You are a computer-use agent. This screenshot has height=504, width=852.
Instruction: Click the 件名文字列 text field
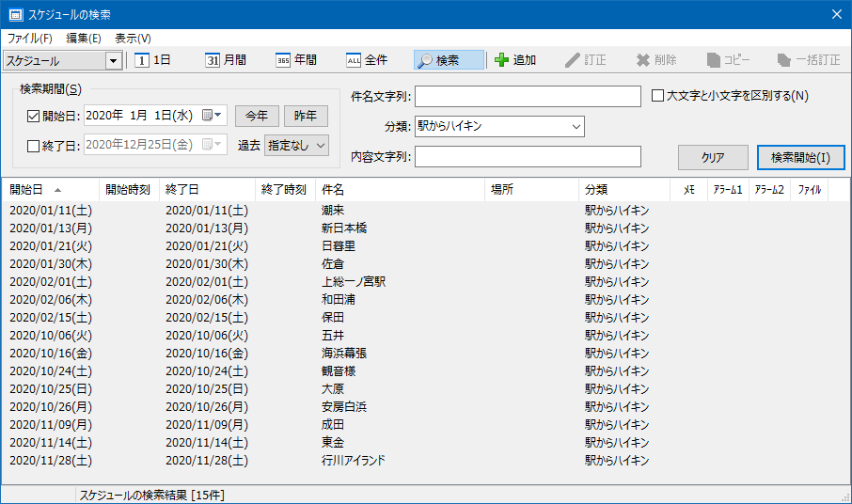coord(527,96)
